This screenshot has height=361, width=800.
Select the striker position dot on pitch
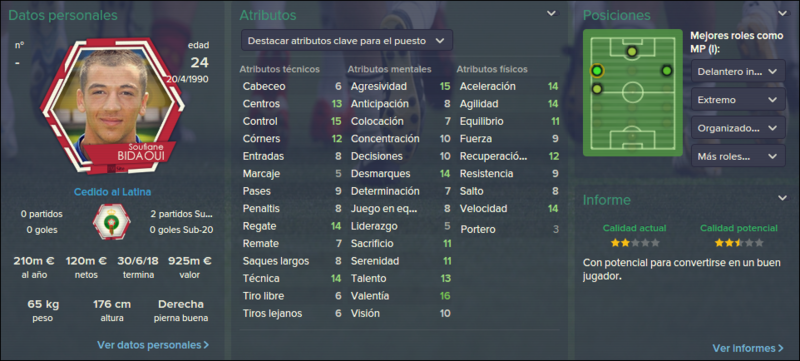pos(632,51)
